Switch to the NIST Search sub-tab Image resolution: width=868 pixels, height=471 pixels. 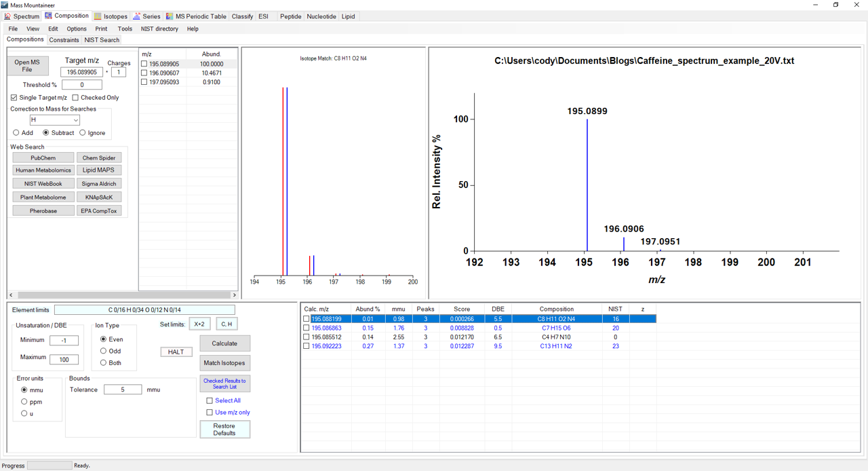102,40
